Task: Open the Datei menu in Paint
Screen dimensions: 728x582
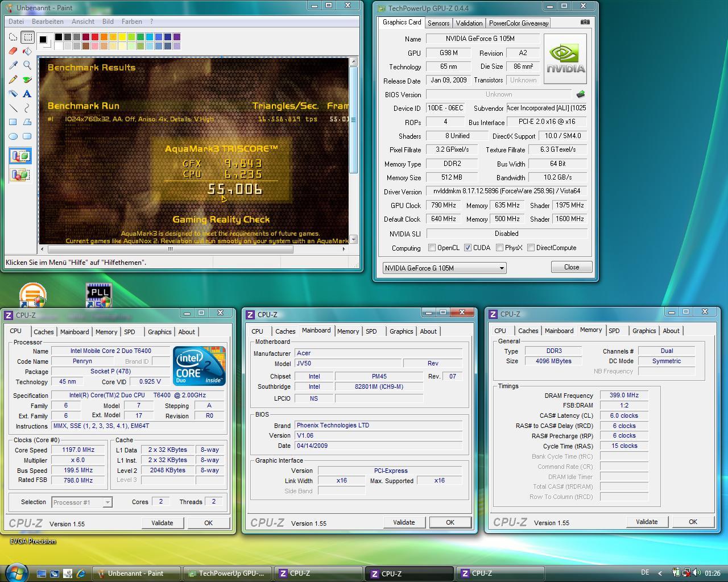Action: click(16, 22)
